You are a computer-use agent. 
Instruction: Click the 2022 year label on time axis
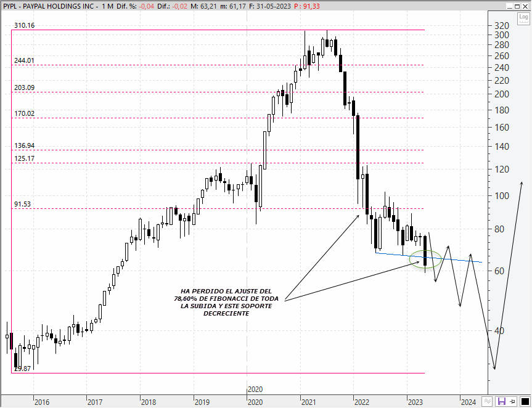[x=362, y=402]
